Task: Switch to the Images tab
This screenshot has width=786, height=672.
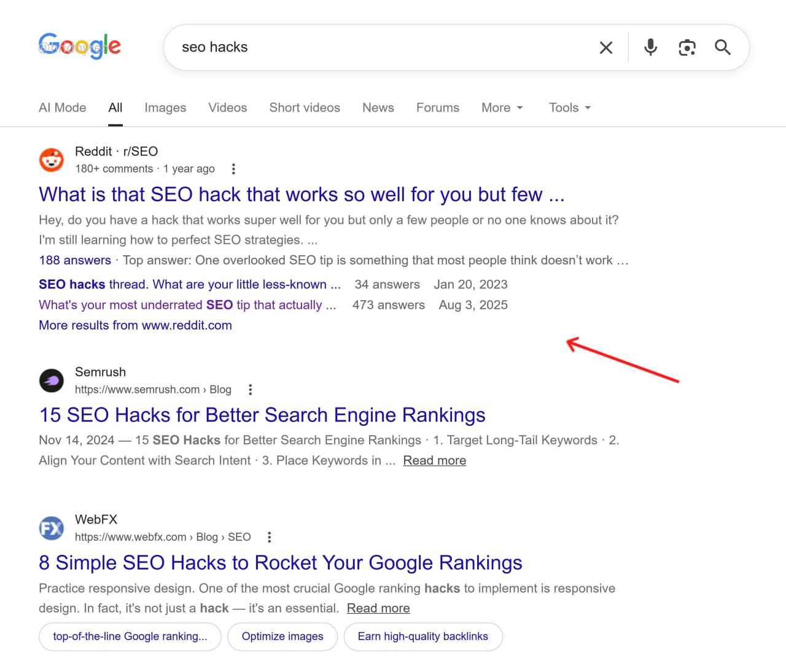Action: coord(165,107)
